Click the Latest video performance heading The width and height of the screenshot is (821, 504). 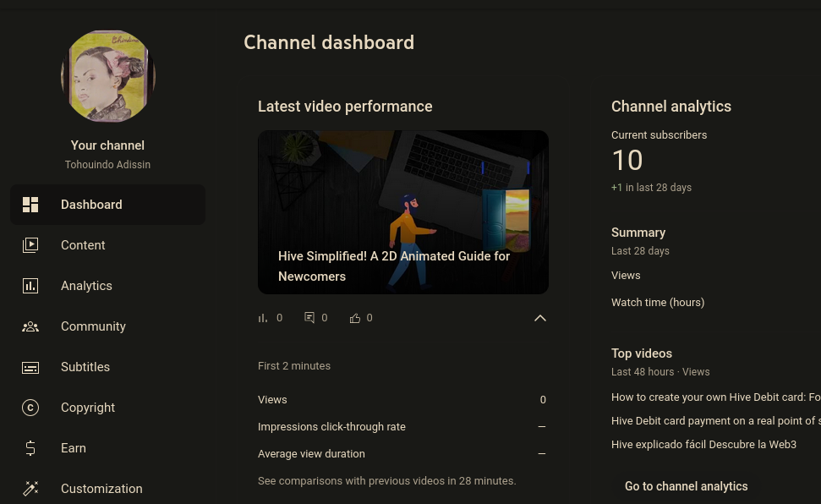345,107
